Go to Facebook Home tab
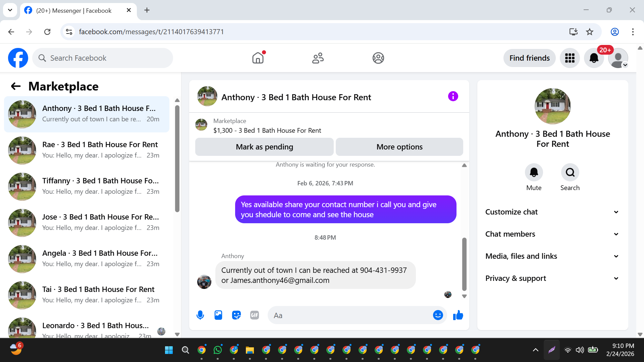644x362 pixels. 258,58
